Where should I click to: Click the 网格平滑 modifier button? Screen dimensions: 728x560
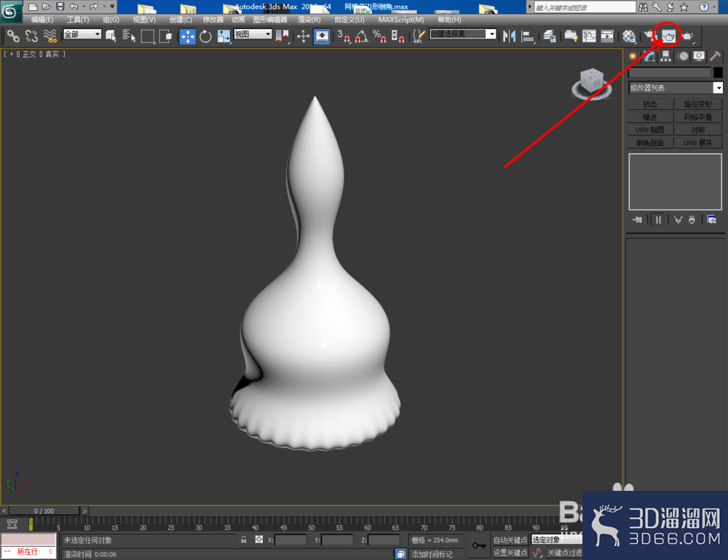698,117
